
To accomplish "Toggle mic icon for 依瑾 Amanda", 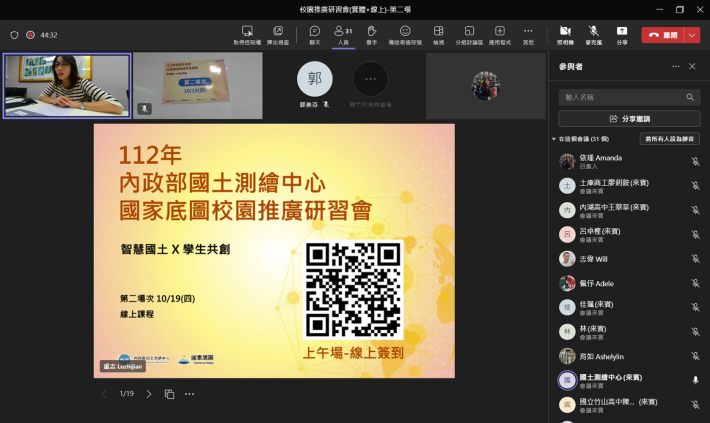I will 695,161.
